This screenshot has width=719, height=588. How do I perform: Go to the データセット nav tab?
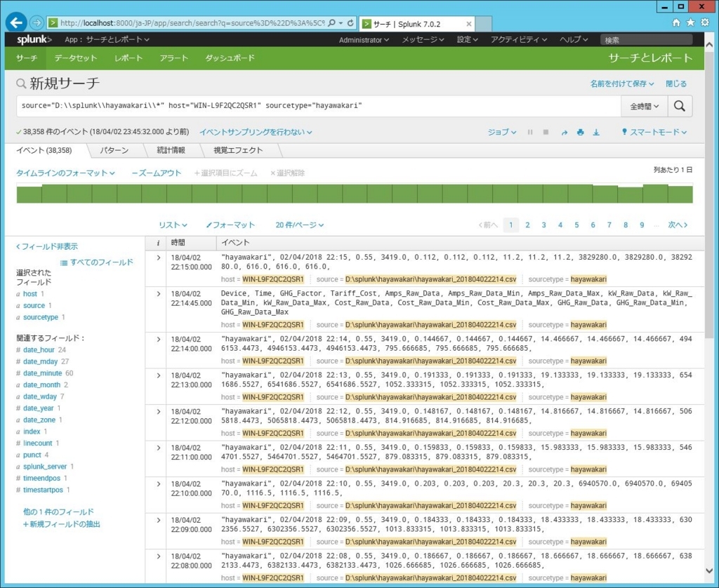(76, 58)
